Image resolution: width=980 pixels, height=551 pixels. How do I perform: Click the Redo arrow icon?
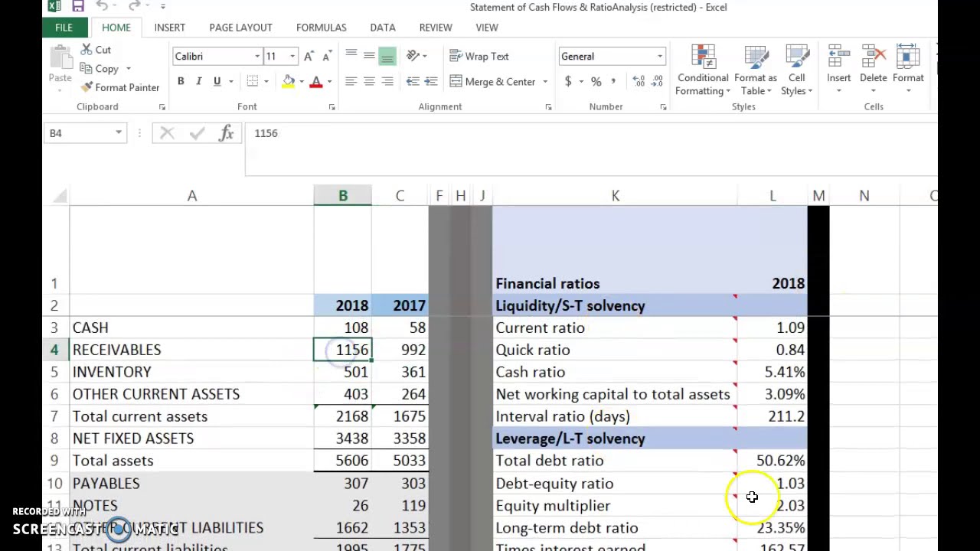coord(136,7)
